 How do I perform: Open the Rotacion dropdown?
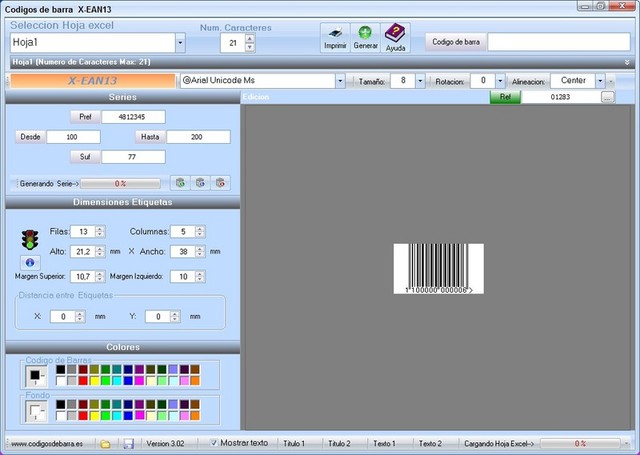pos(500,81)
